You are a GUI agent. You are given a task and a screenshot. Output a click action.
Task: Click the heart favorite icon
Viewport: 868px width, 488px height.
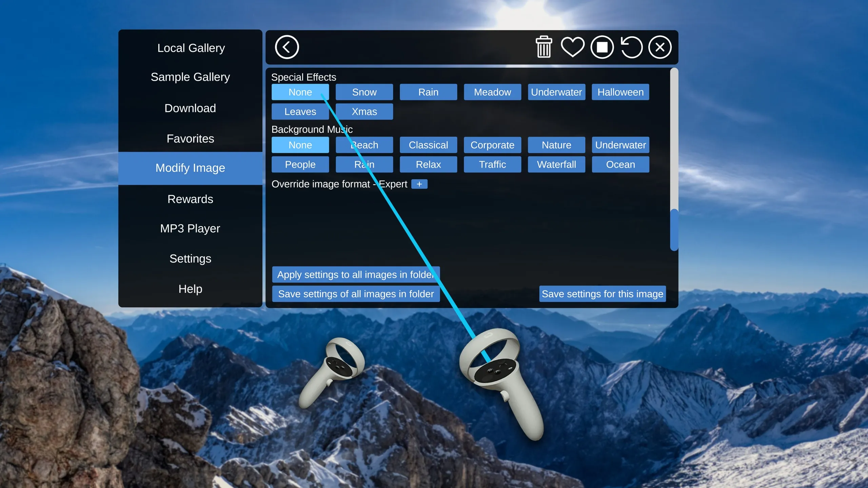[572, 47]
